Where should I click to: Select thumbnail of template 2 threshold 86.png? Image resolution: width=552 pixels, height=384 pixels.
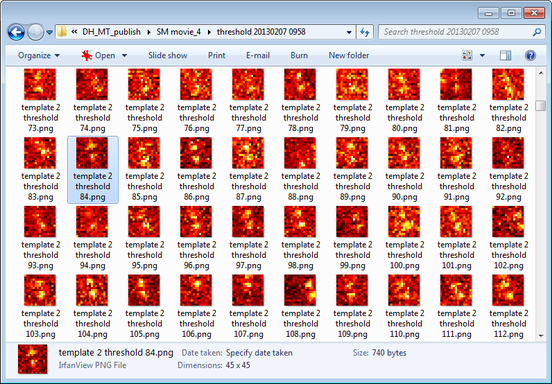pyautogui.click(x=196, y=153)
